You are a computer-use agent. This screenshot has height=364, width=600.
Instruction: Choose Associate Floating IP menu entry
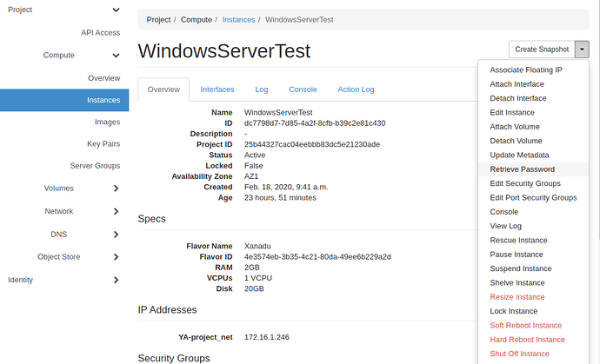526,69
